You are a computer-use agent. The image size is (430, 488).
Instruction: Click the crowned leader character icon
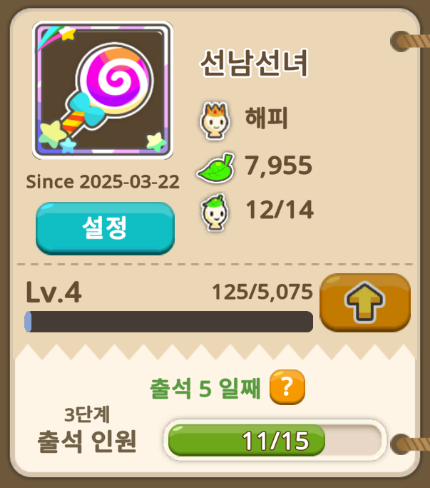click(215, 120)
